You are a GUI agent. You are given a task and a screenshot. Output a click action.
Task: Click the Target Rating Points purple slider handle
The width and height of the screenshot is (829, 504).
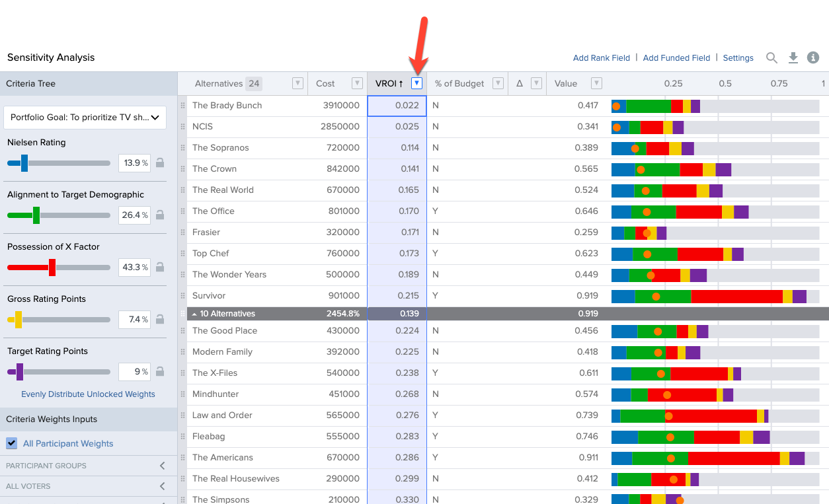tap(20, 371)
